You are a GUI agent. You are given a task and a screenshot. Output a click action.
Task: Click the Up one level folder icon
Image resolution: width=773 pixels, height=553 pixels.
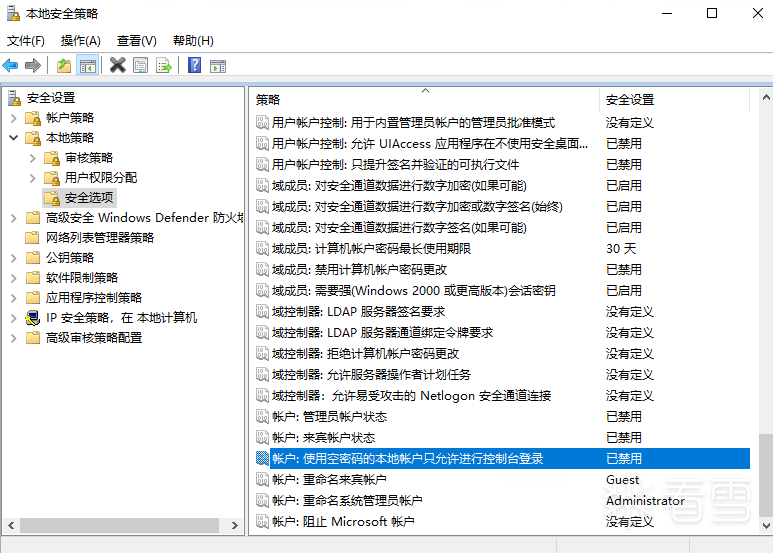(64, 65)
